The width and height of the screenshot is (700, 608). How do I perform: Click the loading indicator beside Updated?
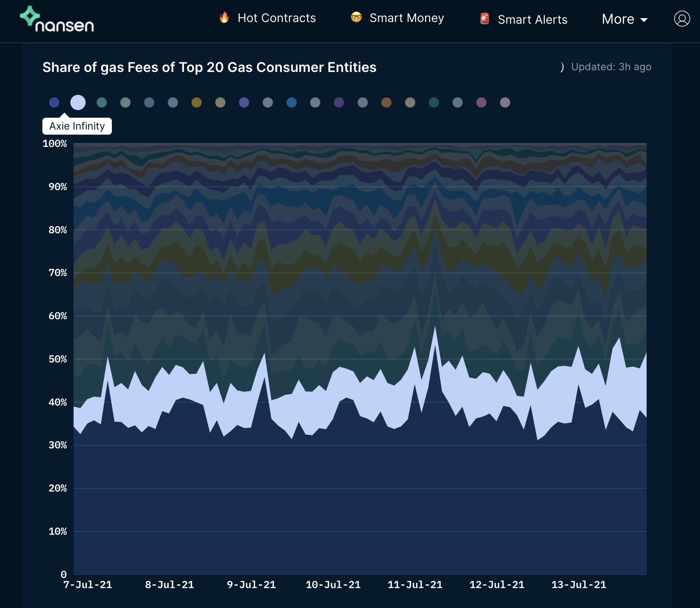click(x=562, y=67)
